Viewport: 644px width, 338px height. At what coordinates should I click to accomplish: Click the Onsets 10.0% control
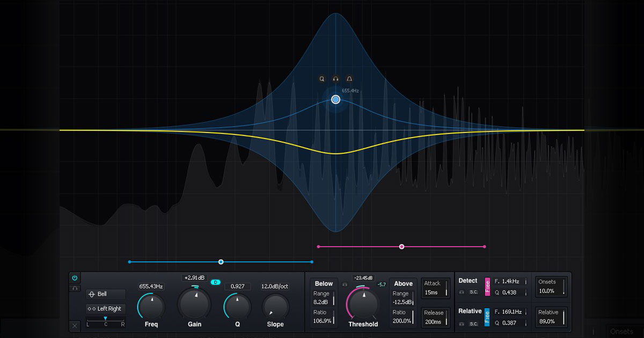click(552, 286)
